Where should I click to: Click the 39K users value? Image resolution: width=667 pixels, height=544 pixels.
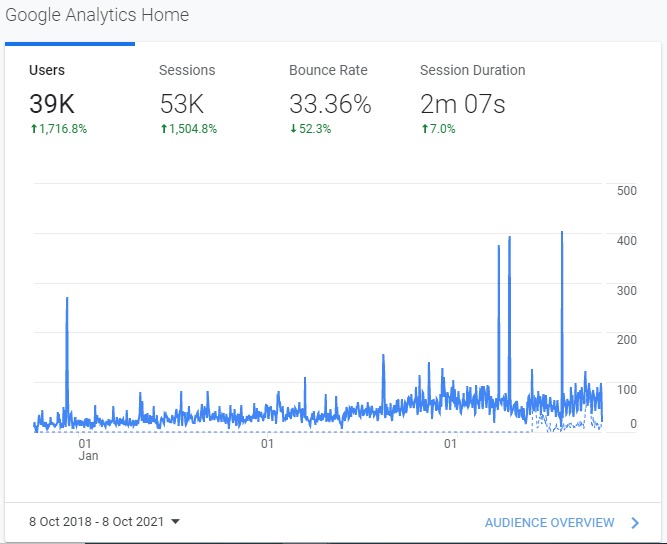click(51, 104)
